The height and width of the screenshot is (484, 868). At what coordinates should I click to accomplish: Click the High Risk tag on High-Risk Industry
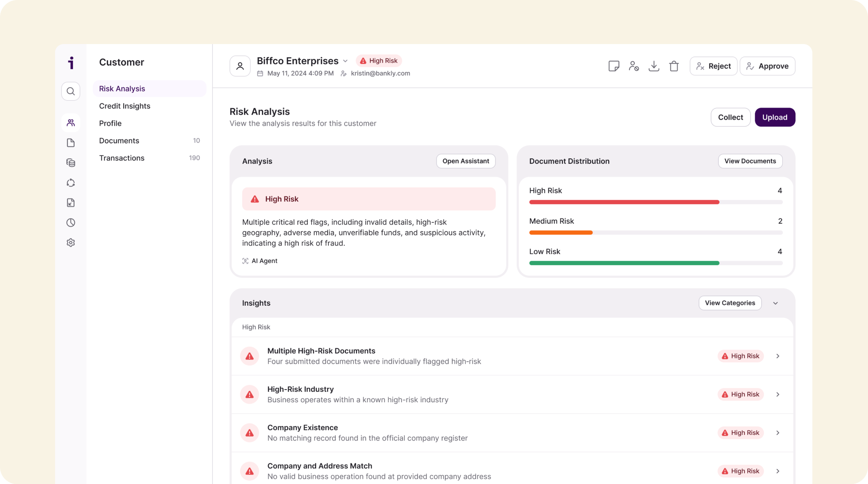point(740,395)
